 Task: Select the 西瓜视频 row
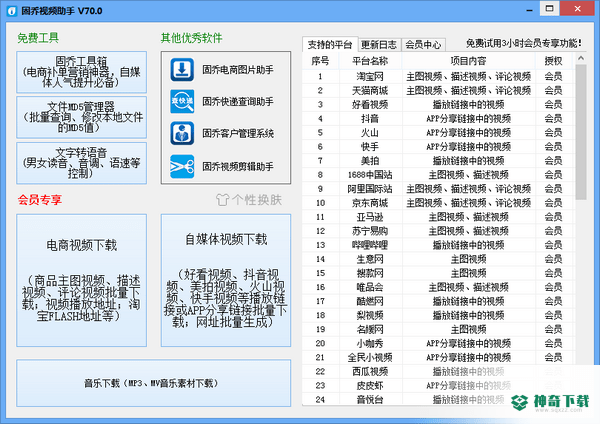pos(439,371)
